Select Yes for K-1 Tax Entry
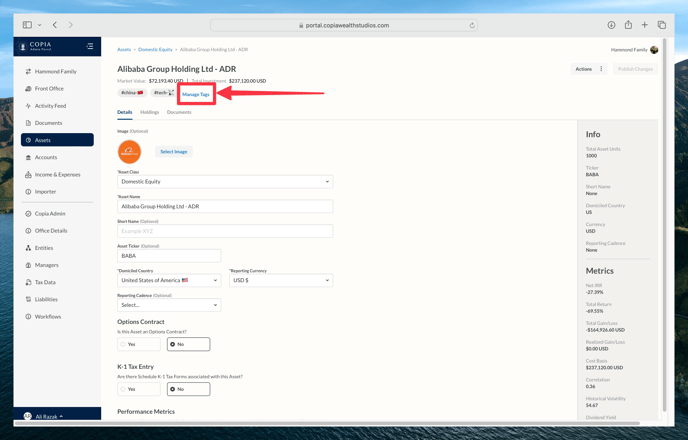 coord(139,389)
